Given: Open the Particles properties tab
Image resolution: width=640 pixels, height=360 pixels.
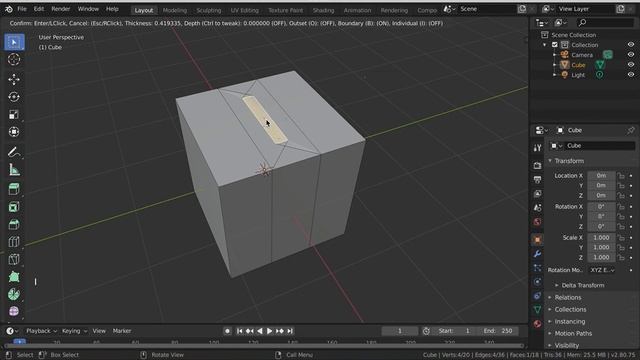Looking at the screenshot, I should (x=537, y=268).
